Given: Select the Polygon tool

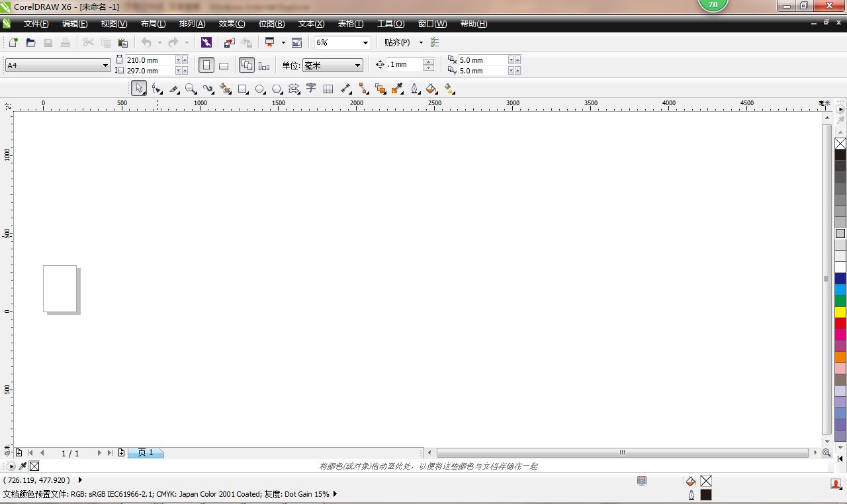Looking at the screenshot, I should point(277,89).
